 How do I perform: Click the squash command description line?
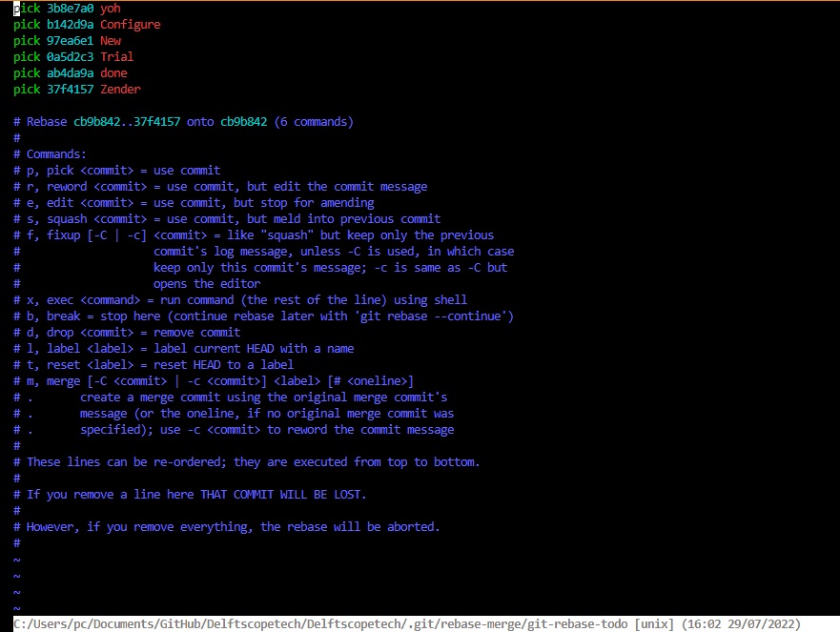(219, 218)
